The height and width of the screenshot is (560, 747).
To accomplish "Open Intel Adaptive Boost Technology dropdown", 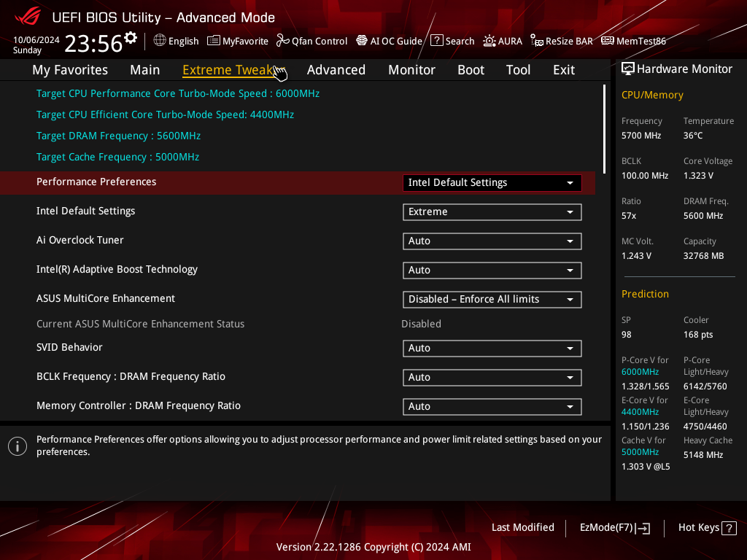I will tap(492, 270).
